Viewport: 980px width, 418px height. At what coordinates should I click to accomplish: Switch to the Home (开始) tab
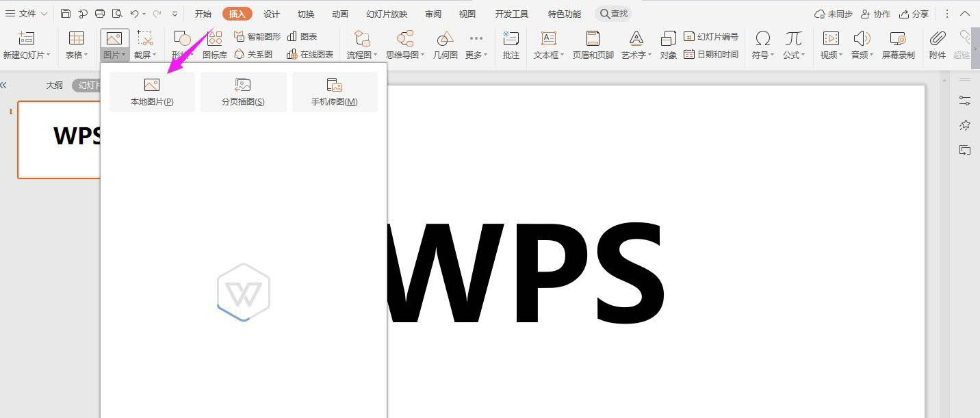[x=203, y=14]
